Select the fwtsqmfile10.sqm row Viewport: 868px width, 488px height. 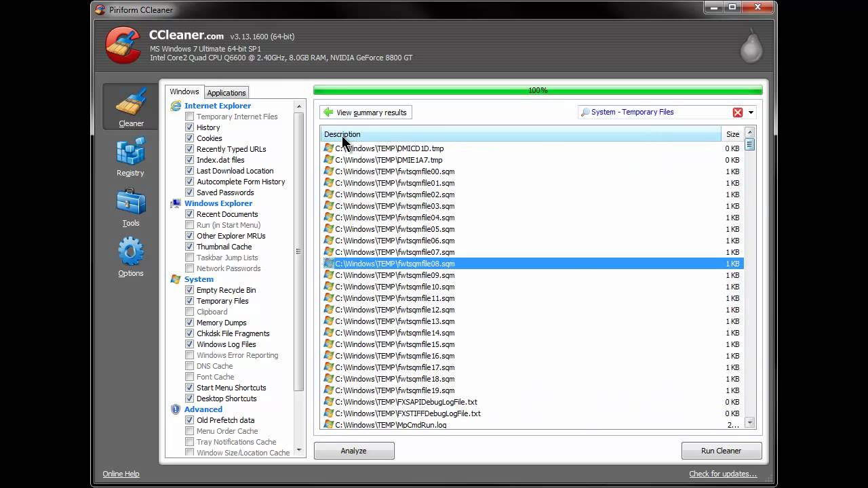click(532, 287)
